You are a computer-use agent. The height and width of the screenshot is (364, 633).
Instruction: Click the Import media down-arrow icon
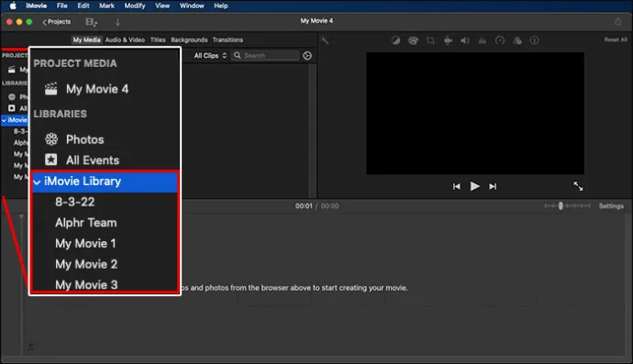[x=117, y=22]
